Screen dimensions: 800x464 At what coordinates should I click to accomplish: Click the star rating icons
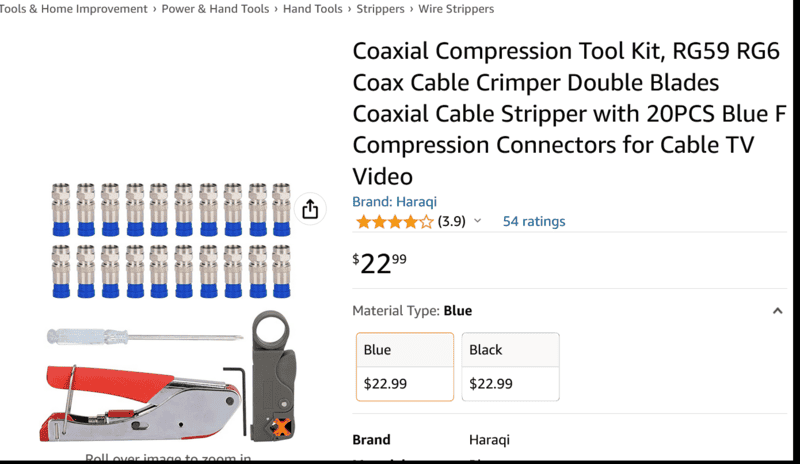394,222
